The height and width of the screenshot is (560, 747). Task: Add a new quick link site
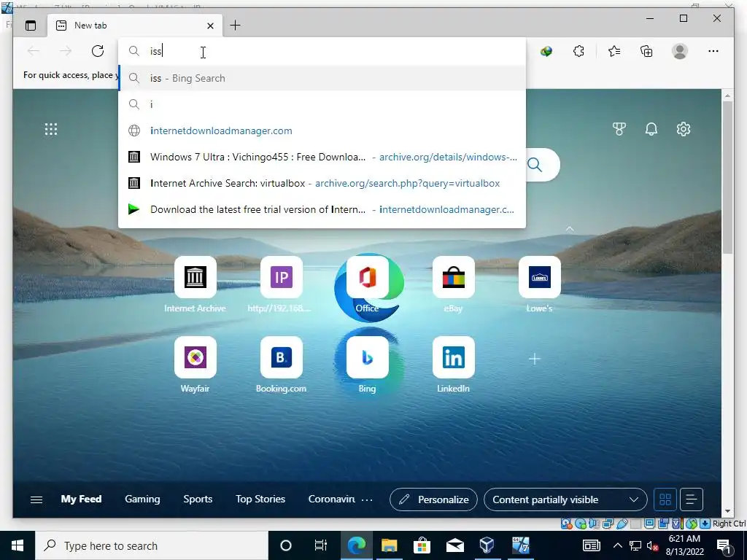(x=535, y=359)
